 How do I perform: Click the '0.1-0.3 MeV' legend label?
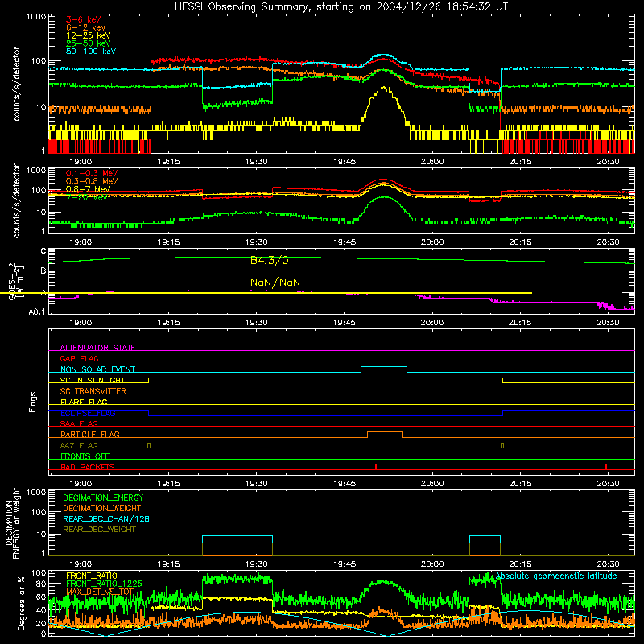(x=92, y=173)
